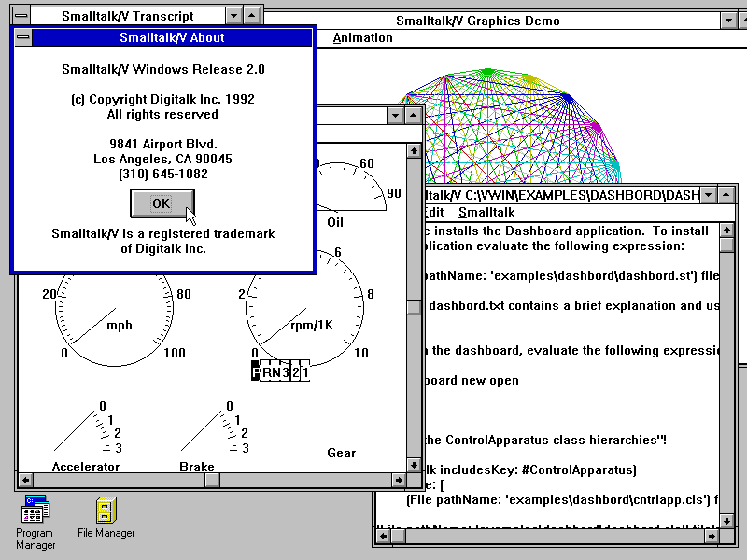
Task: Click the Graphics Demo title bar
Action: click(x=492, y=21)
